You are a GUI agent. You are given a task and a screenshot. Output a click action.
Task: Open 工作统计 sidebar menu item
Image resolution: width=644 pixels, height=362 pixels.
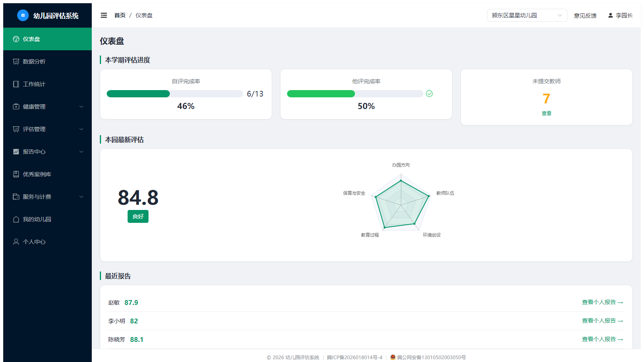coord(47,84)
